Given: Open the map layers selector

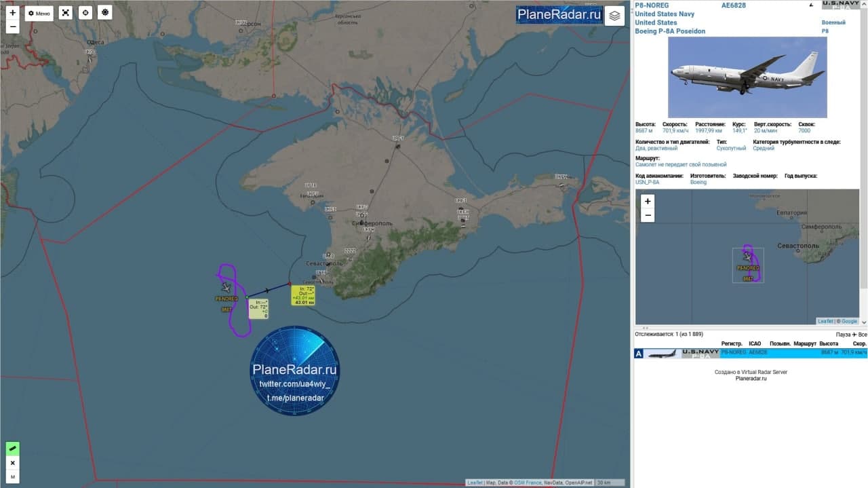Looking at the screenshot, I should (x=614, y=16).
